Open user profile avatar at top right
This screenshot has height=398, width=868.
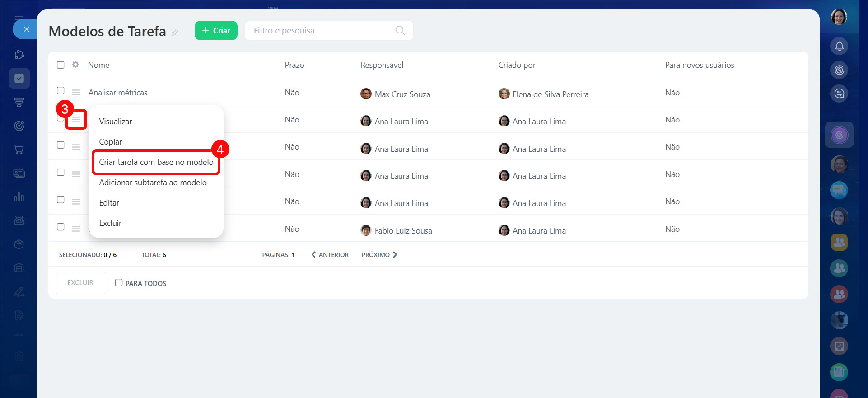point(839,17)
